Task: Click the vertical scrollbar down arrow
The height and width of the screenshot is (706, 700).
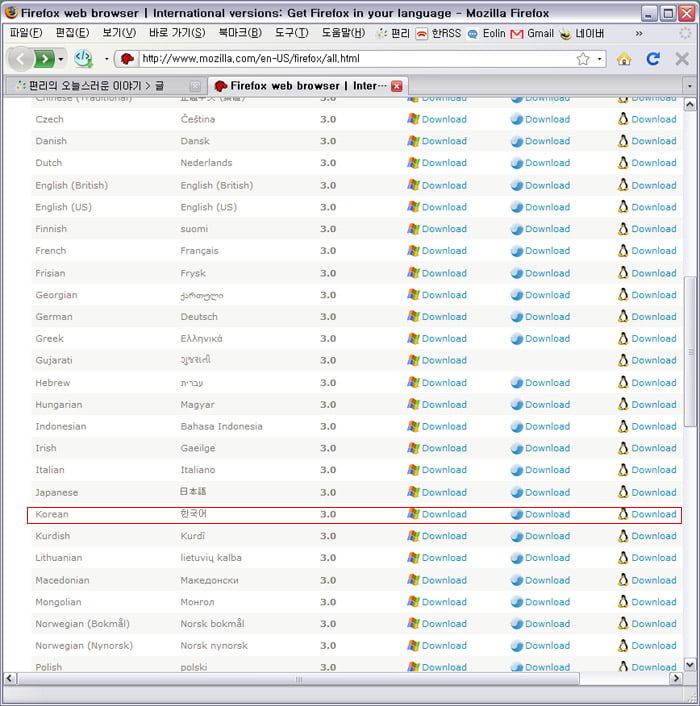Action: (690, 664)
